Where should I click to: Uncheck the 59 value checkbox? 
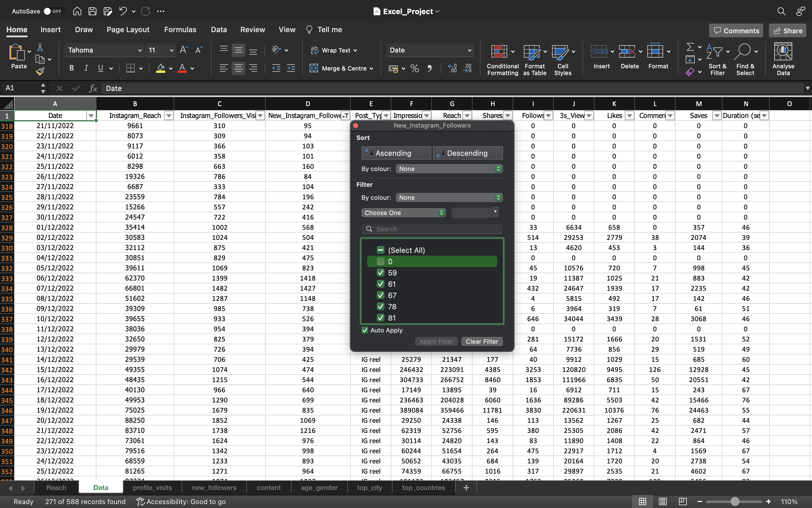tap(380, 272)
